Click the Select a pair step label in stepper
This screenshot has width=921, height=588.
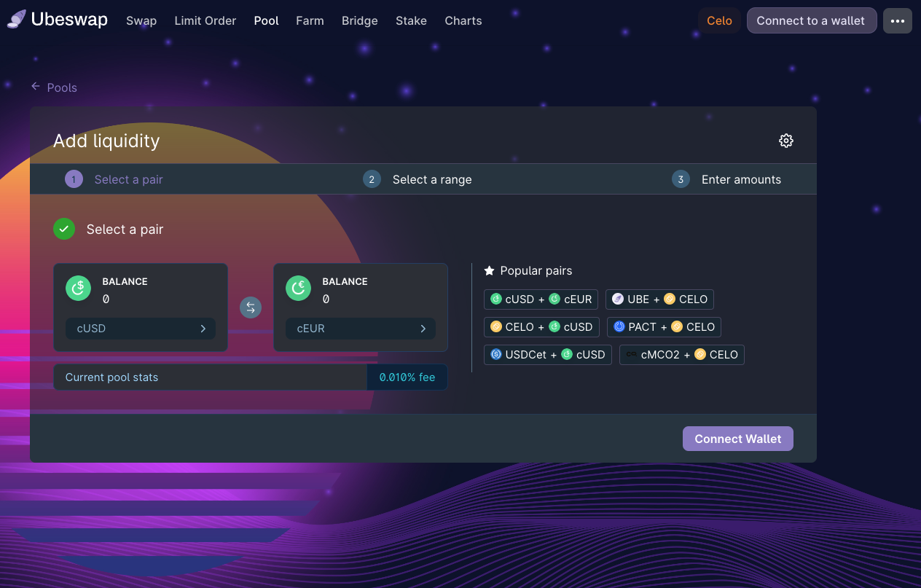pyautogui.click(x=129, y=179)
